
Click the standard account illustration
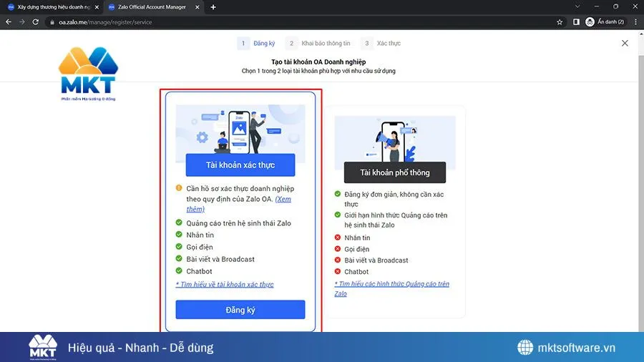(x=395, y=139)
